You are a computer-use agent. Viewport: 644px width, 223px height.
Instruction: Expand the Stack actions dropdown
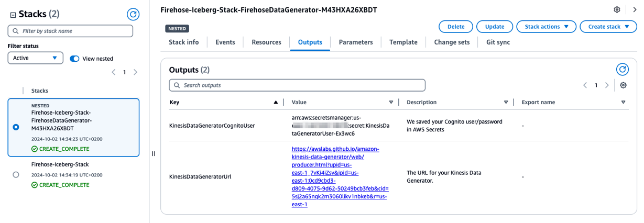[x=546, y=27]
